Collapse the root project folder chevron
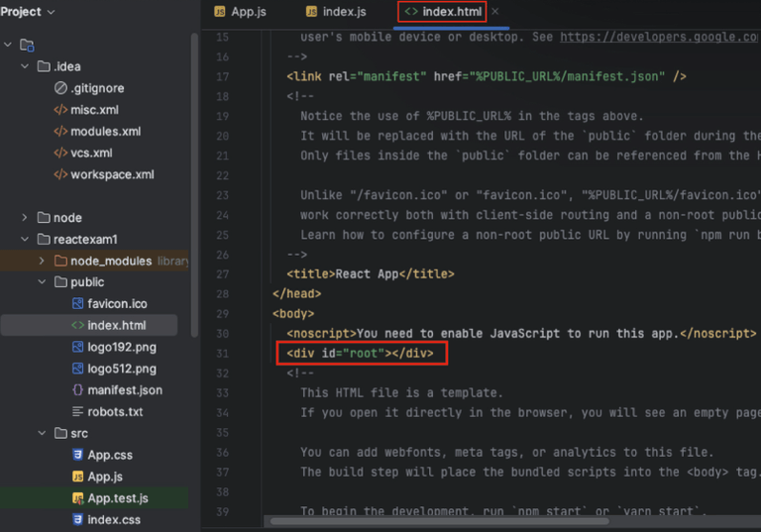The height and width of the screenshot is (532, 761). (x=8, y=45)
